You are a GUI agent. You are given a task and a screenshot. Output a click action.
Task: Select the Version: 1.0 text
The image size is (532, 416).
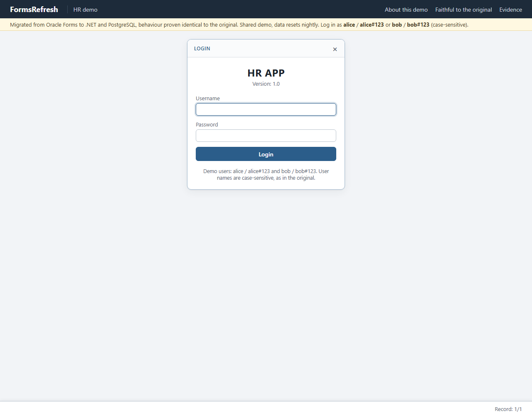click(x=266, y=84)
